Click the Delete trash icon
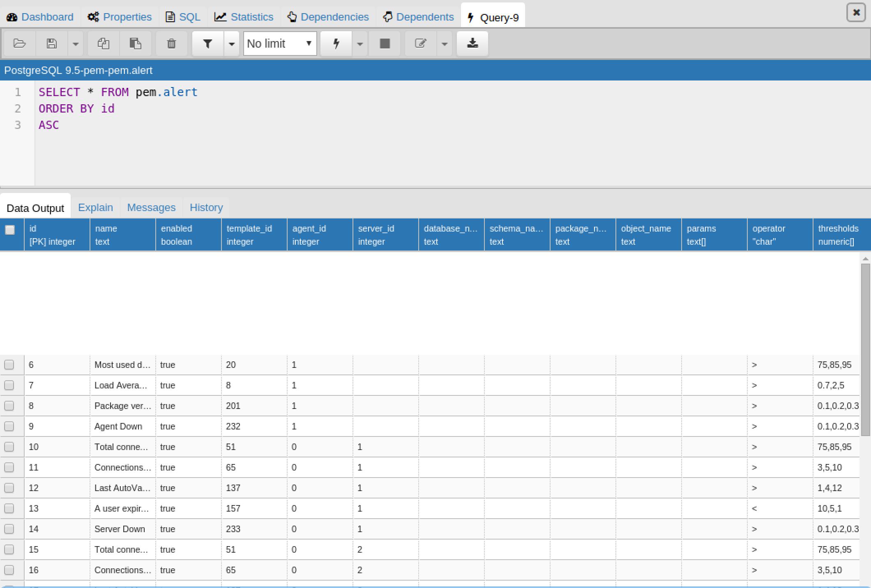 tap(171, 44)
